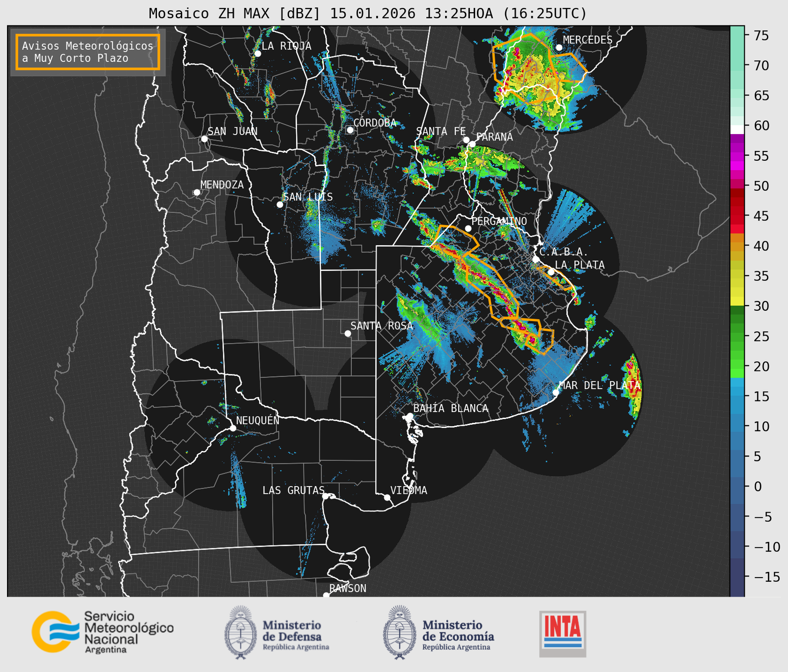Click the C.A.B.A. city marker dot
Image resolution: width=788 pixels, height=672 pixels.
536,259
